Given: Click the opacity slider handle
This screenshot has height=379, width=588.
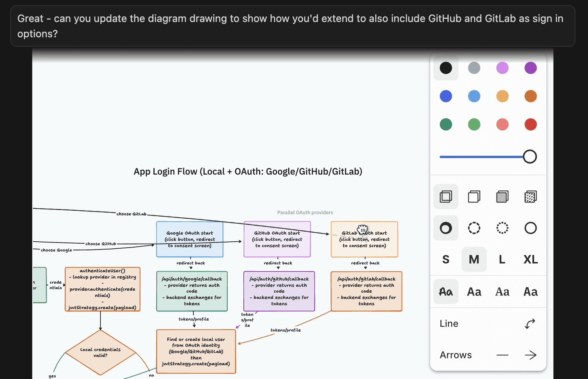Looking at the screenshot, I should 530,157.
